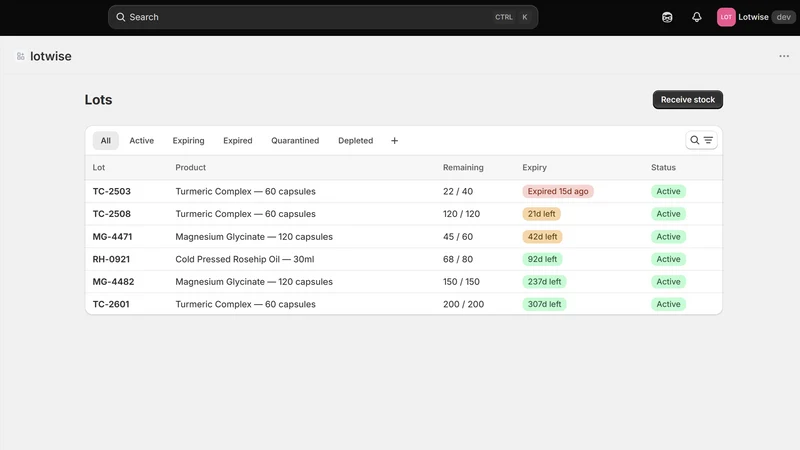This screenshot has width=800, height=450.
Task: Sort by the Status column header
Action: [663, 167]
